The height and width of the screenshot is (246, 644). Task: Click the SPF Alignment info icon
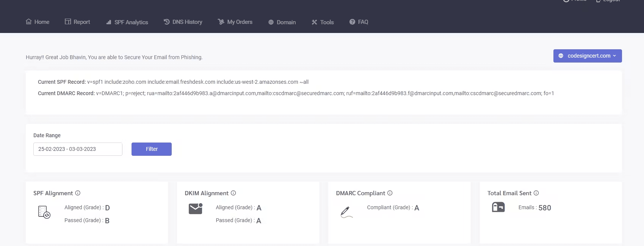click(78, 193)
